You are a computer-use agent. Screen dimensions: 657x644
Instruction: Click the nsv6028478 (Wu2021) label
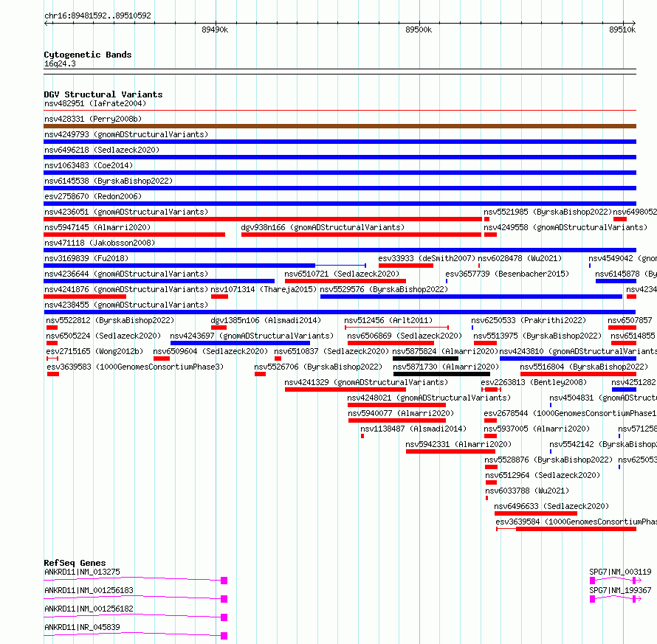coord(520,258)
